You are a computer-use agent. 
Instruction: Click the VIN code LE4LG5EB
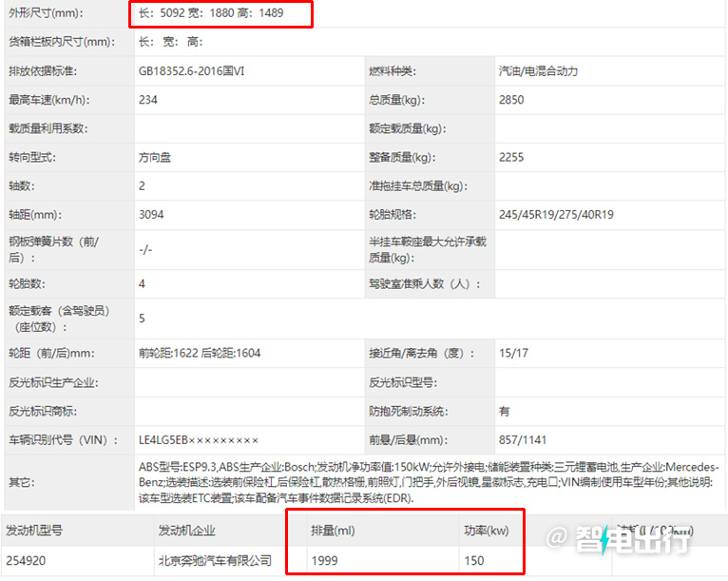point(199,440)
